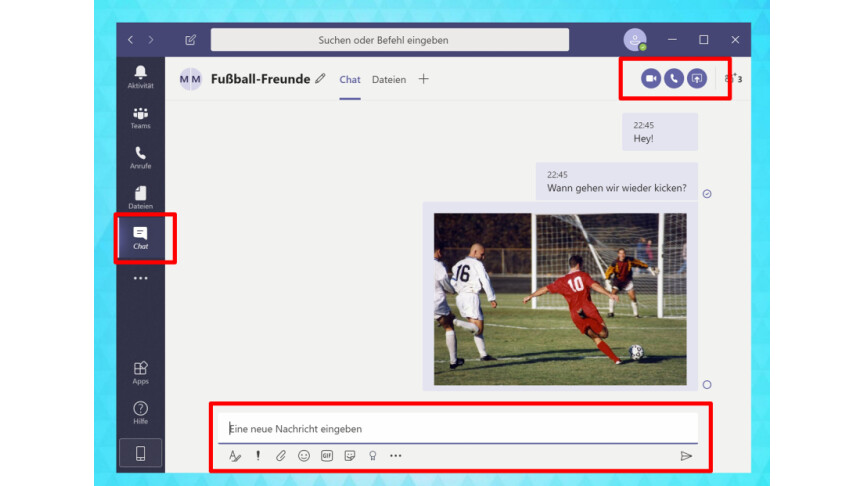Open Anrufe in the left sidebar
864x486 pixels.
click(140, 158)
